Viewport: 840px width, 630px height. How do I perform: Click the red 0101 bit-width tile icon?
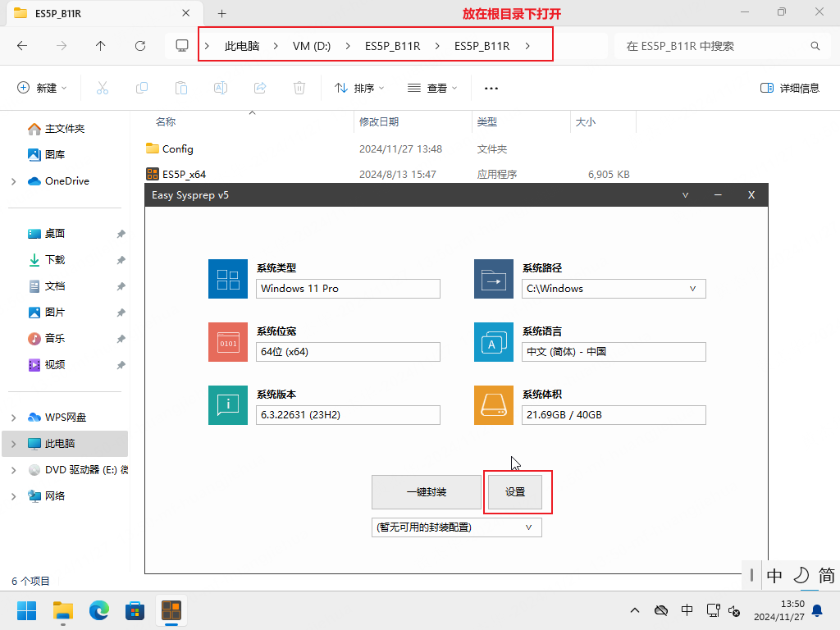(x=228, y=342)
